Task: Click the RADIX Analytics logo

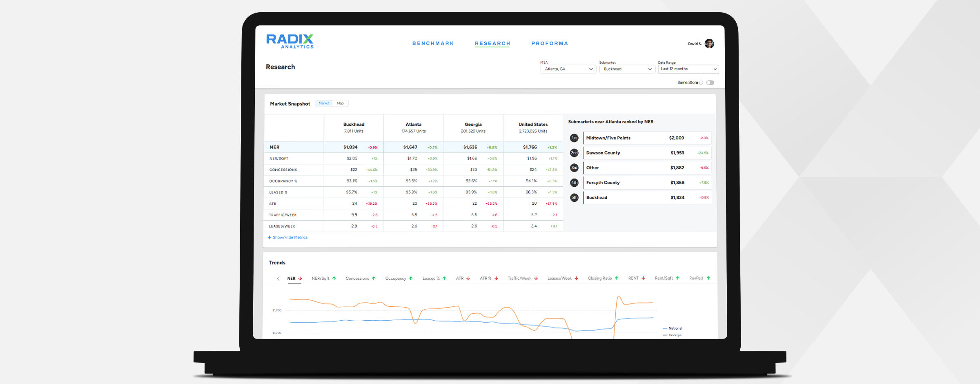Action: [x=290, y=41]
